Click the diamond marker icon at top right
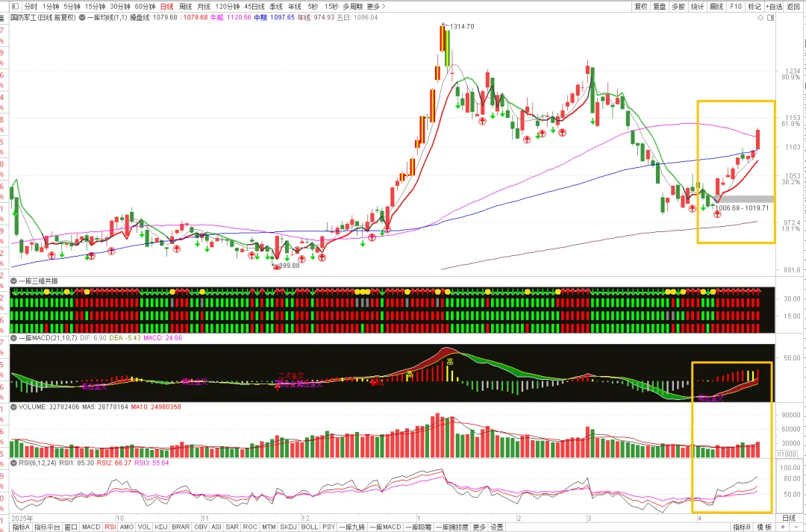Screen dimensions: 806x532 pos(760,17)
